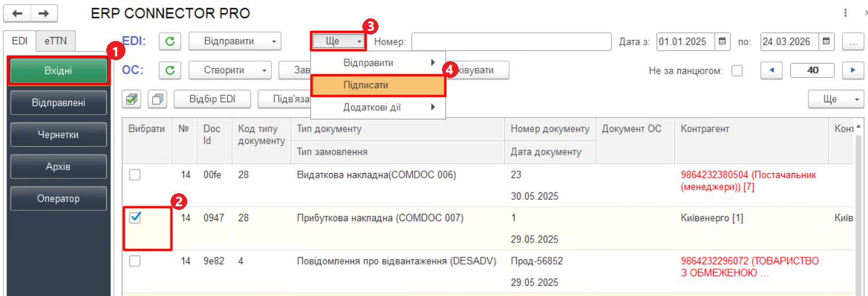
Task: Enable the Не за ланцюгом checkbox
Action: 737,71
